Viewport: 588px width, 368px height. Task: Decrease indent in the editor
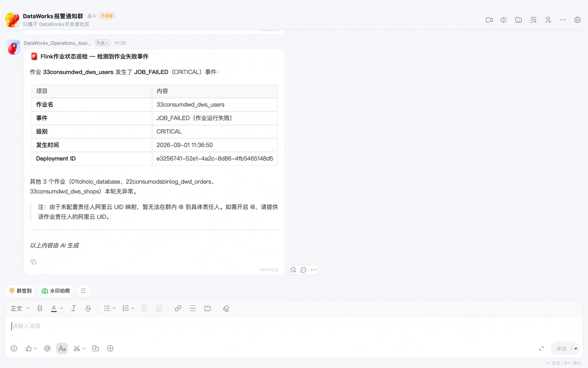pos(159,308)
